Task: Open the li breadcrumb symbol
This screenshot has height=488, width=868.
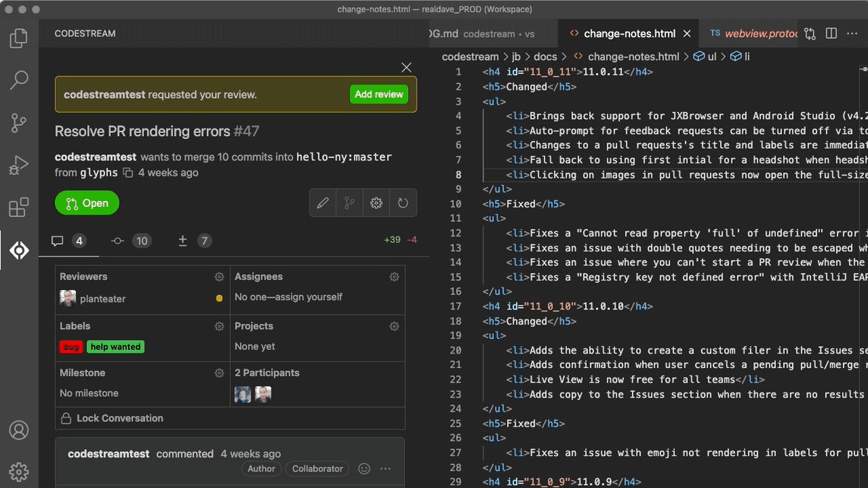Action: [x=741, y=56]
